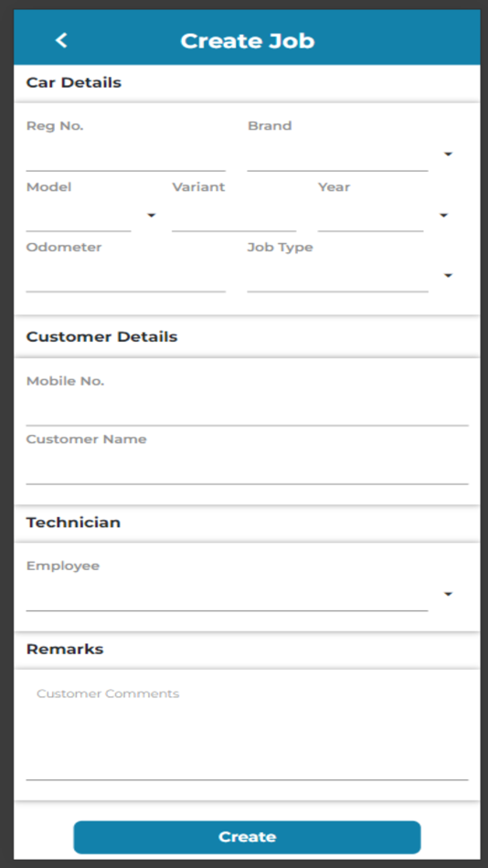This screenshot has height=868, width=488.
Task: Select the Customer Name field
Action: tap(247, 470)
